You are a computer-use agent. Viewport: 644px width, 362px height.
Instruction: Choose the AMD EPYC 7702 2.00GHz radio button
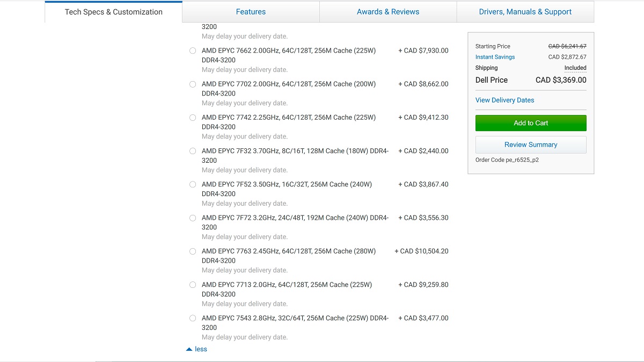193,84
